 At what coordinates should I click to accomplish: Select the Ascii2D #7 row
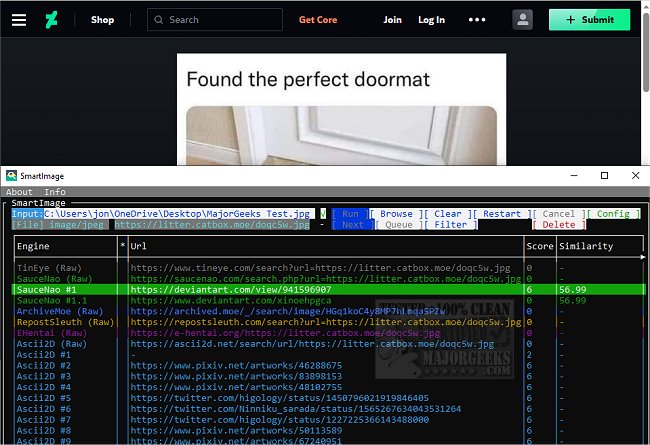[x=328, y=419]
